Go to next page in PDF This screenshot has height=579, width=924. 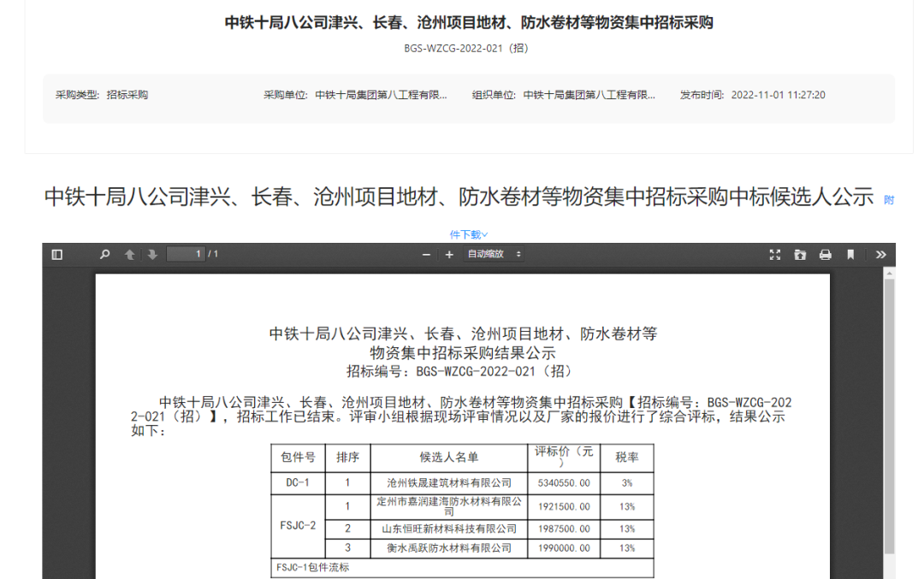[152, 254]
